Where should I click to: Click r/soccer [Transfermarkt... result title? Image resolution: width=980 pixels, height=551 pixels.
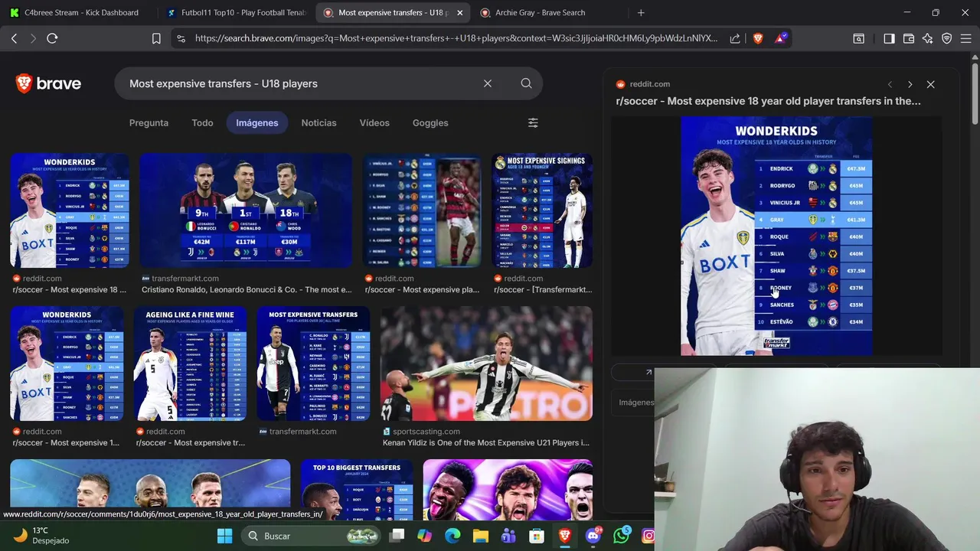click(543, 290)
